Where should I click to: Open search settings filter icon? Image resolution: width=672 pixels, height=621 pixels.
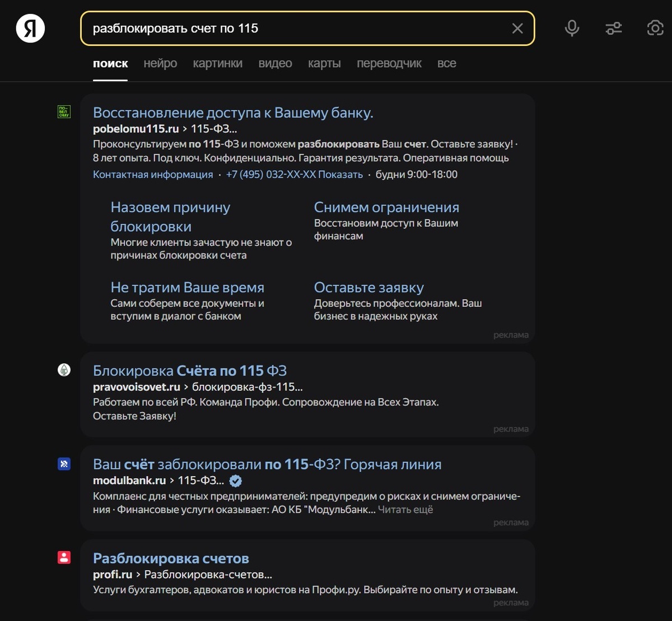tap(614, 28)
